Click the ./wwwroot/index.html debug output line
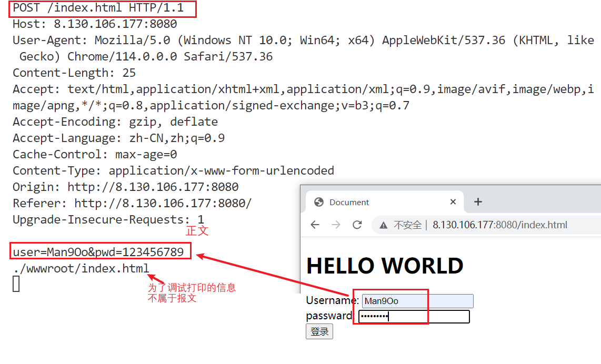 click(81, 269)
